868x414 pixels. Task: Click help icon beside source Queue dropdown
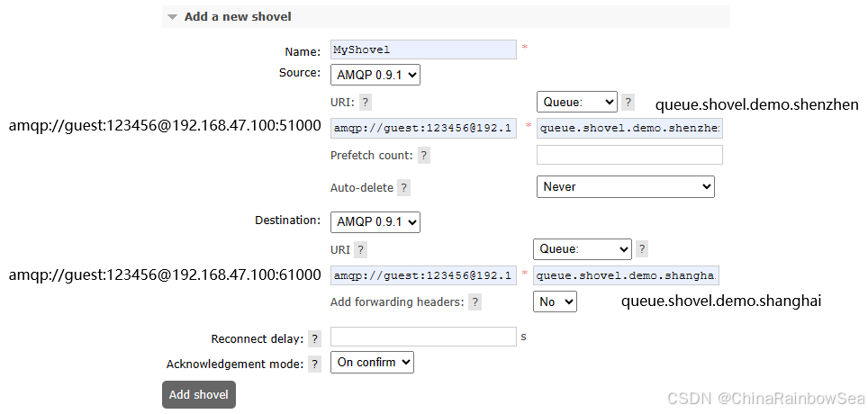628,103
